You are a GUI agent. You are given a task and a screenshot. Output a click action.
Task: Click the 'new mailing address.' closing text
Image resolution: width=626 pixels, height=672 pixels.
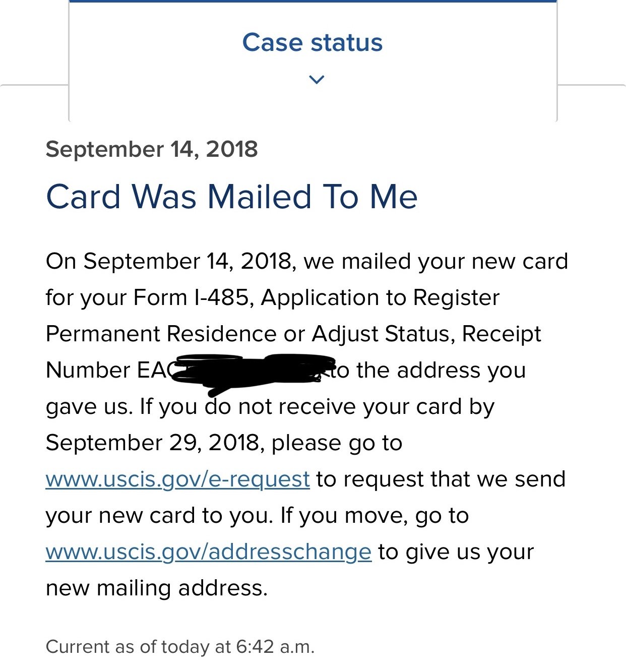[x=156, y=588]
